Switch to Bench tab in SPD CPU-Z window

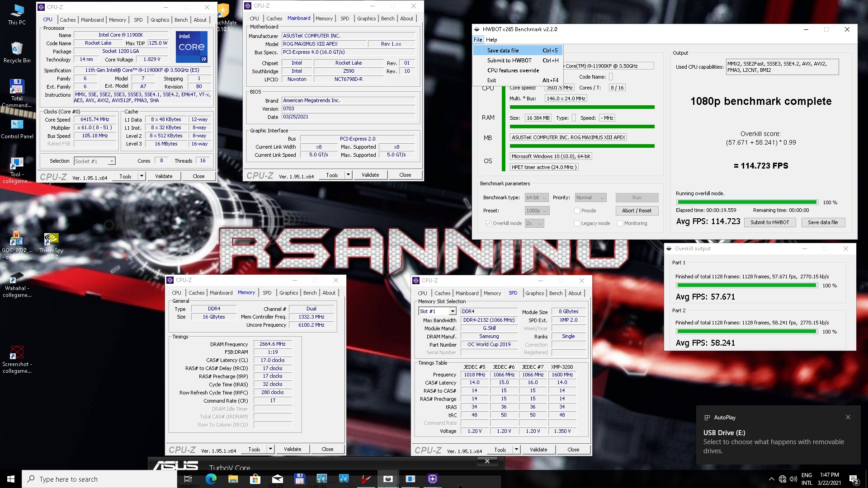(x=556, y=293)
